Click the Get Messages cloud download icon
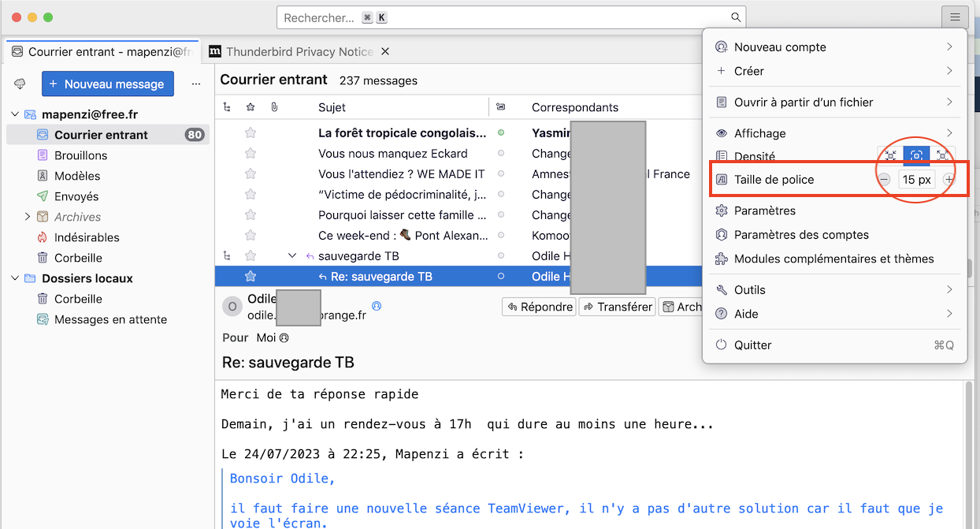 tap(20, 84)
